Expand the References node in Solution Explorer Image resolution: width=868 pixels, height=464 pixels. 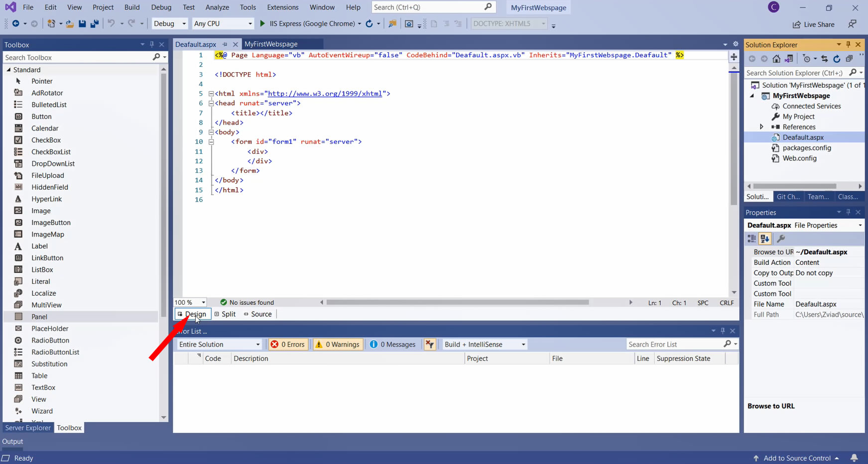761,127
